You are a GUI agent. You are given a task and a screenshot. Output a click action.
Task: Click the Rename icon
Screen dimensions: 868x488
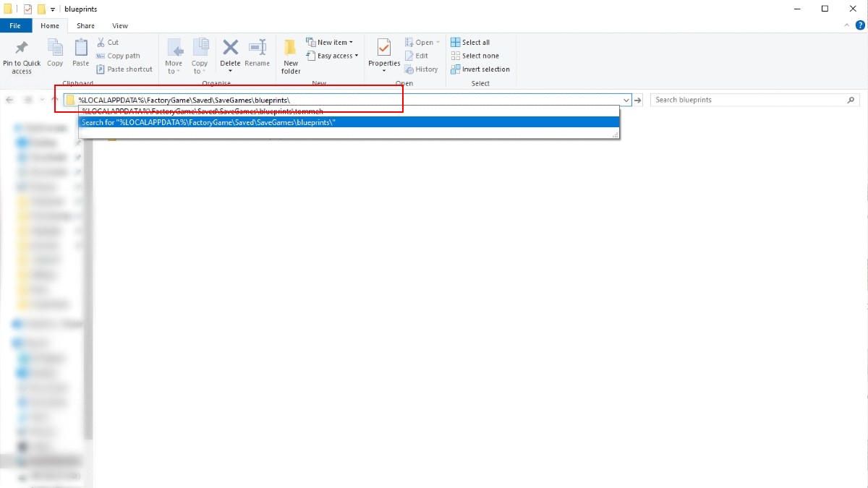pos(257,55)
